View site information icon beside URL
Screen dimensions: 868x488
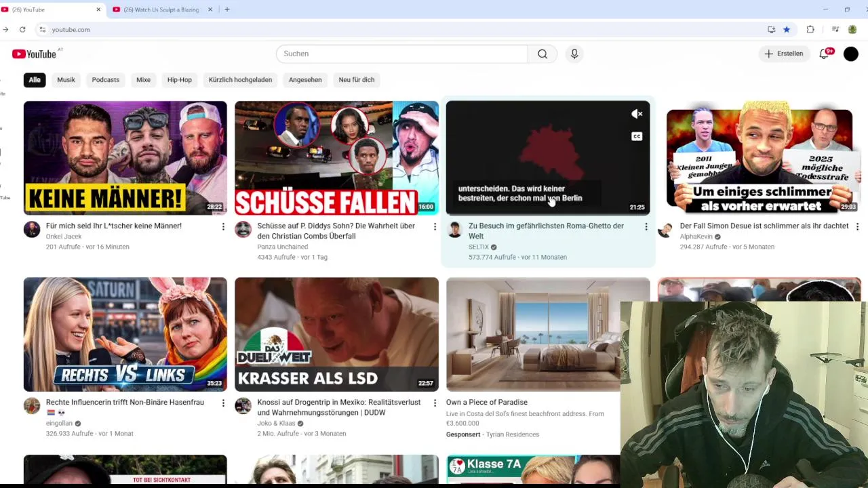point(42,30)
